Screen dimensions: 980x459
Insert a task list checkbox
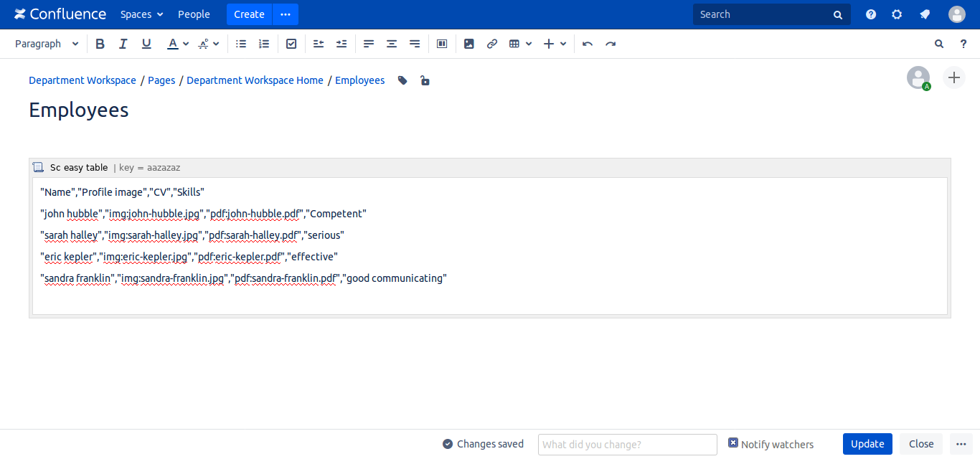tap(291, 44)
